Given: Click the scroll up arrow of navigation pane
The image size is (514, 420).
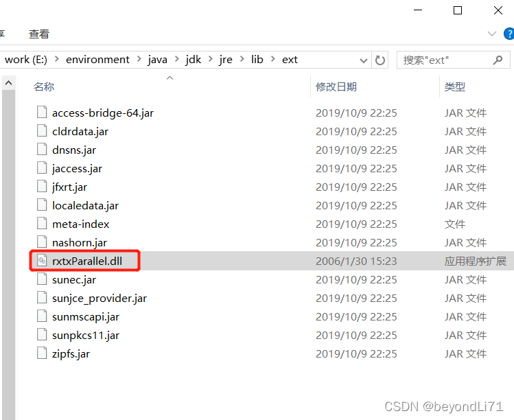Looking at the screenshot, I should tap(8, 83).
